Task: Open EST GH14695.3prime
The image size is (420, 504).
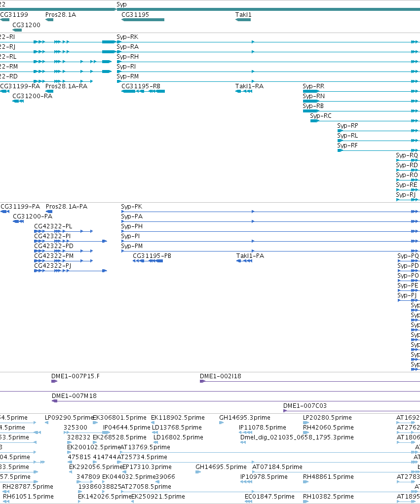Action: pyautogui.click(x=245, y=418)
